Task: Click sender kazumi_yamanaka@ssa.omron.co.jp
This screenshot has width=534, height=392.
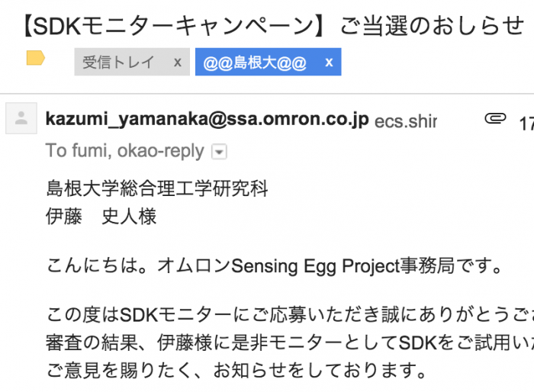Action: click(x=207, y=119)
